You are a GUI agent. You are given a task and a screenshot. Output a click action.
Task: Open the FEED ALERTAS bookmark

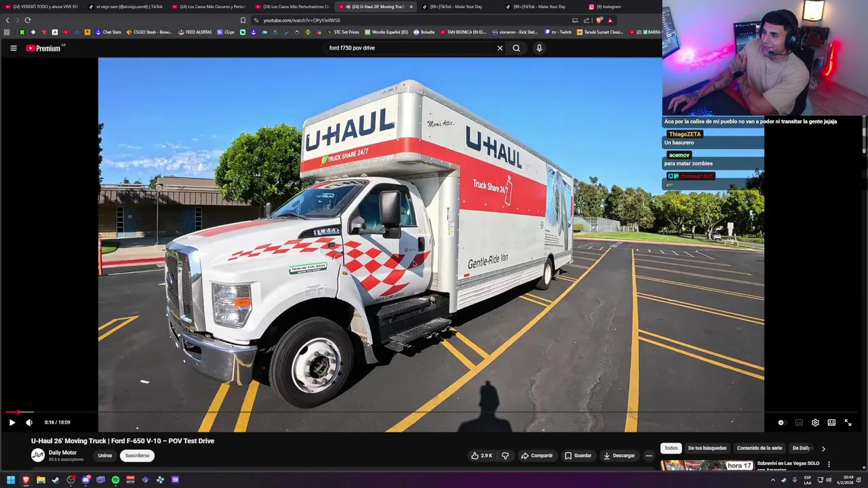pos(195,32)
